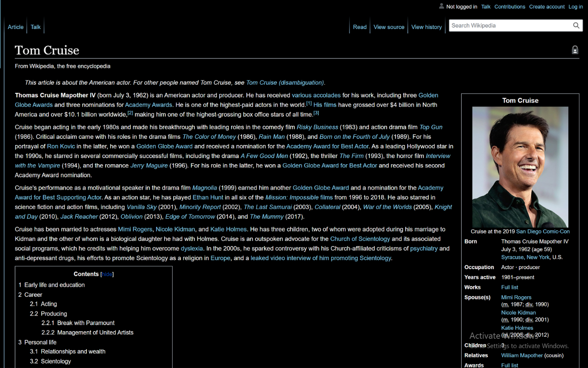
Task: Click citation reference [3]
Action: pos(316,113)
